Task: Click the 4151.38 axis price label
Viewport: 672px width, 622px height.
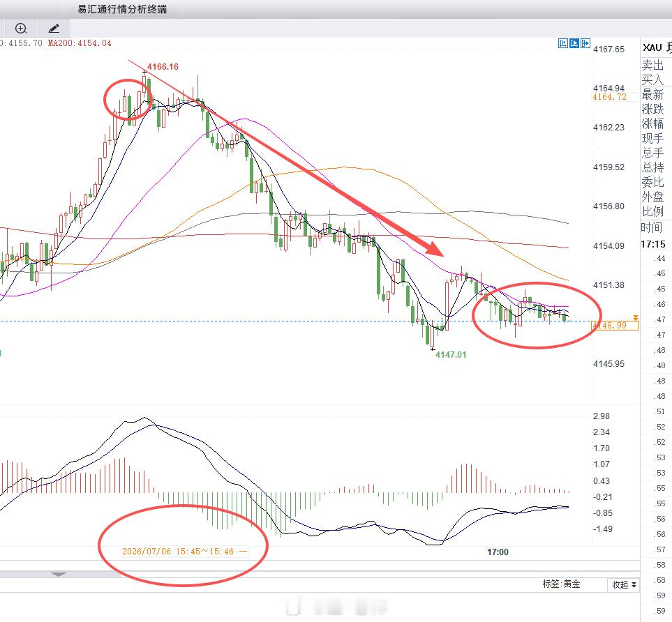Action: pyautogui.click(x=608, y=285)
